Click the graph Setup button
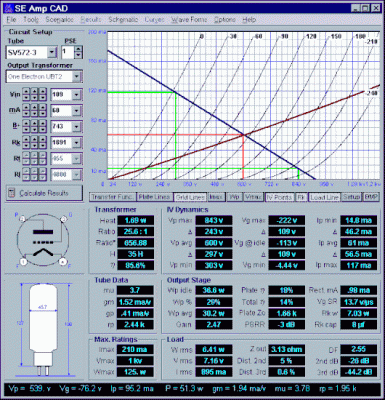The height and width of the screenshot is (400, 385). 351,197
